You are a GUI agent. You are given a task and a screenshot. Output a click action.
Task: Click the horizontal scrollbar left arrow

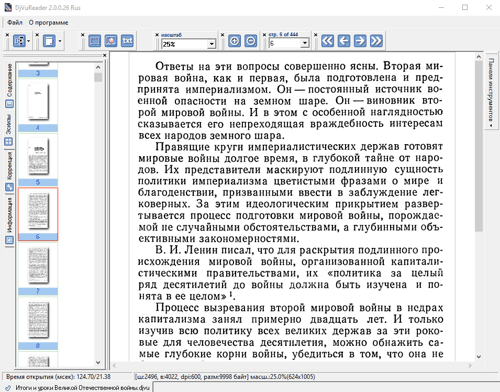pyautogui.click(x=114, y=366)
